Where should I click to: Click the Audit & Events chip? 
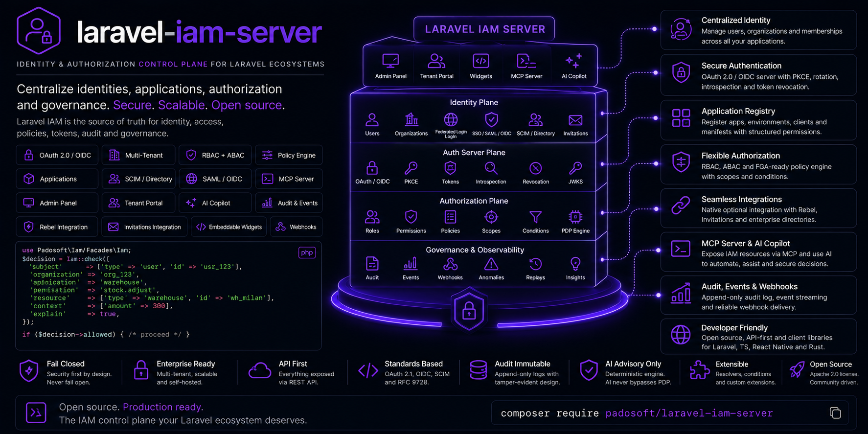pos(289,203)
